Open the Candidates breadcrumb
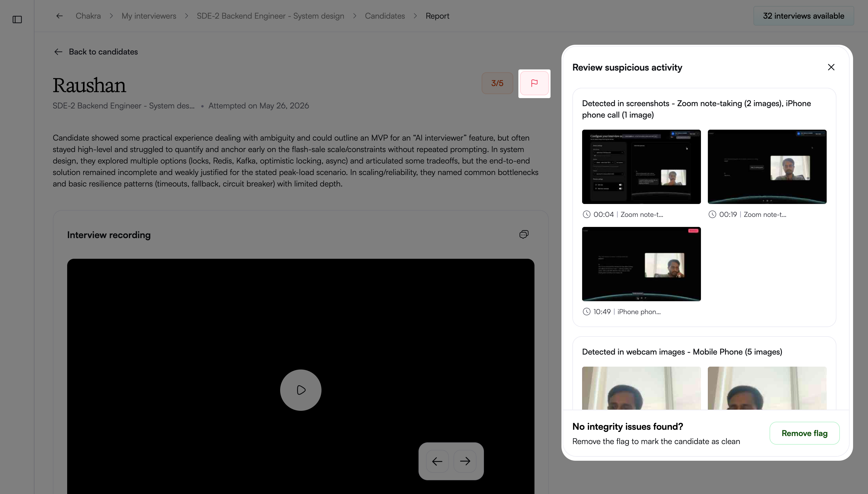Viewport: 868px width, 494px height. pyautogui.click(x=385, y=16)
